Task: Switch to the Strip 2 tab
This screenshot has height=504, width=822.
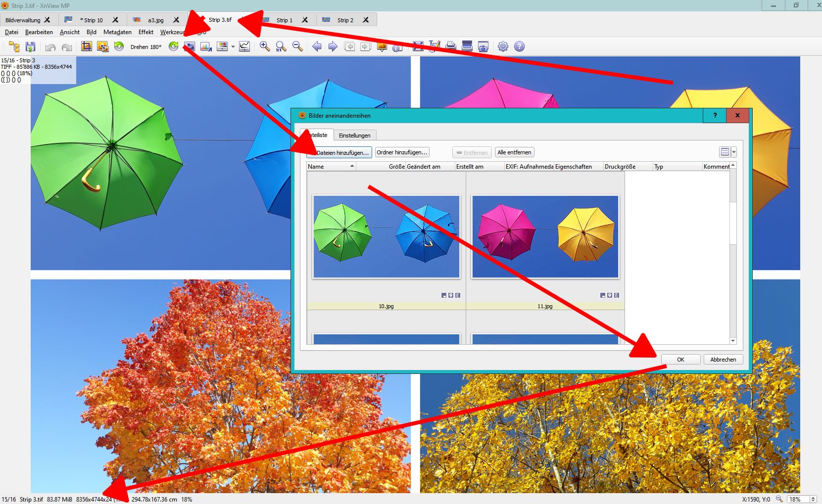Action: (345, 20)
